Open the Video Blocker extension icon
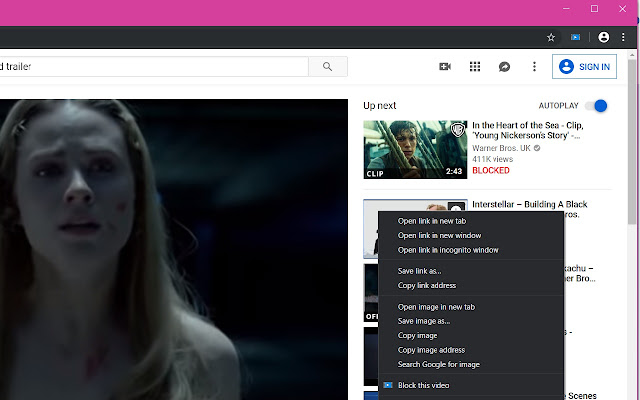Image resolution: width=640 pixels, height=400 pixels. (x=576, y=38)
